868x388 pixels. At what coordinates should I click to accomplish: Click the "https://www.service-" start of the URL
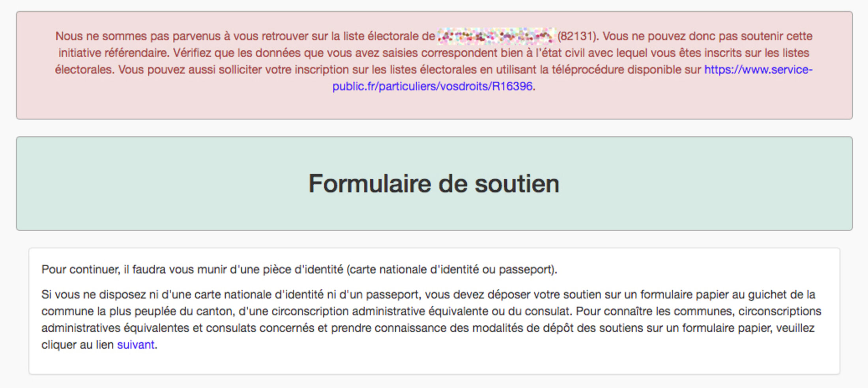pos(758,70)
